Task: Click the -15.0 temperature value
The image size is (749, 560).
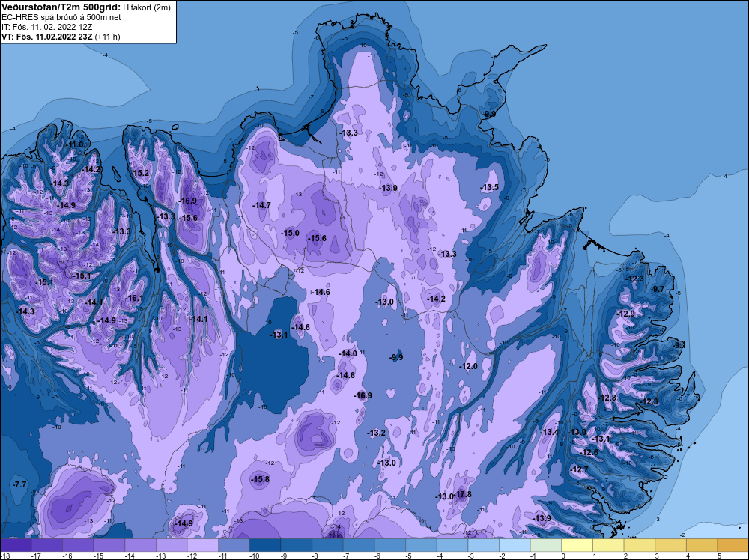Action: click(290, 233)
